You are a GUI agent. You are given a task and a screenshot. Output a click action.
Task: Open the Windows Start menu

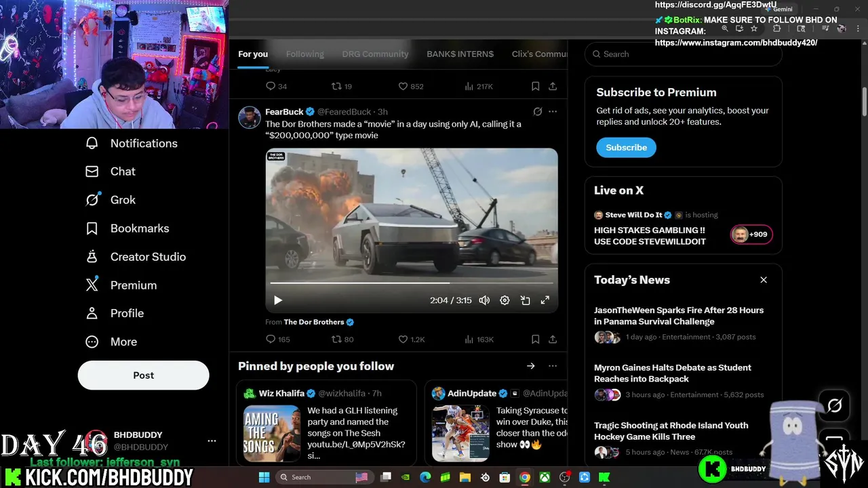click(264, 477)
